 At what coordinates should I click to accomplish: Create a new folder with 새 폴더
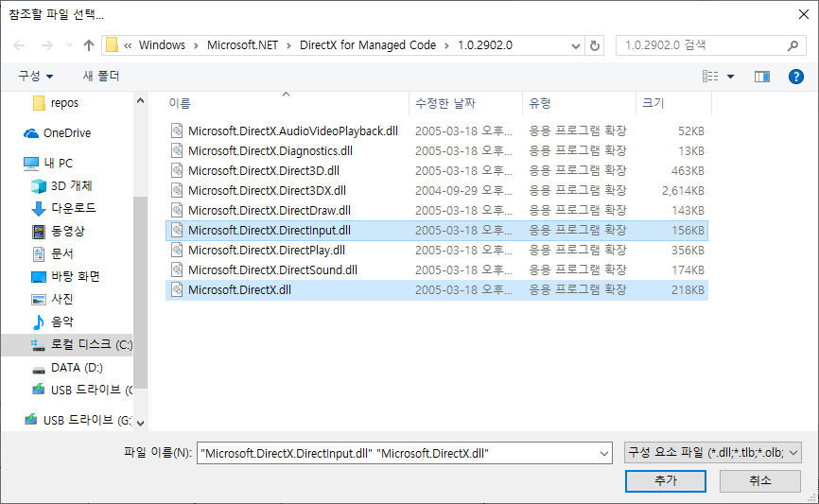pyautogui.click(x=101, y=77)
